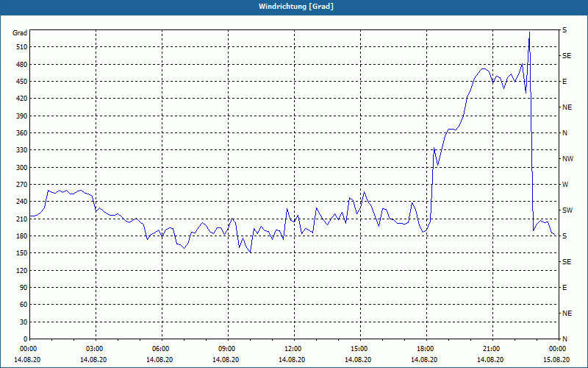Click the S compass label beside 180 gridline

pos(564,236)
